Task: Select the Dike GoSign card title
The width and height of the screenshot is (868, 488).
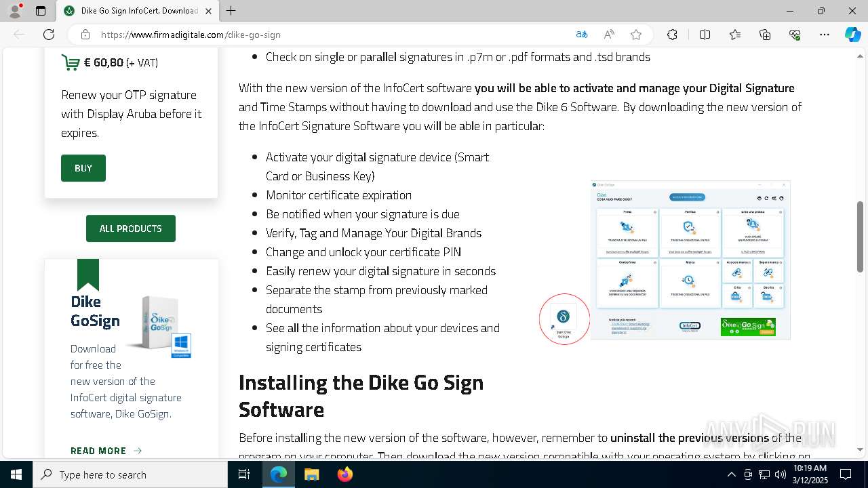Action: click(x=95, y=311)
